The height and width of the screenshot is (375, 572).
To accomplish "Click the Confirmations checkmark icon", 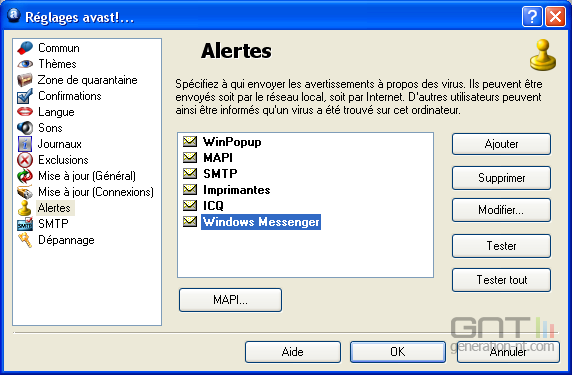I will coord(25,96).
